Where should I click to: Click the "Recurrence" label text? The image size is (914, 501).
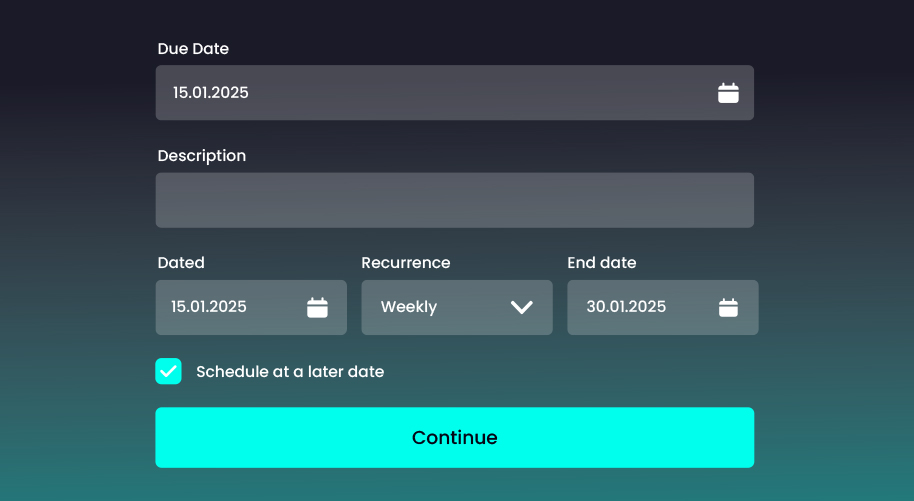pyautogui.click(x=405, y=263)
